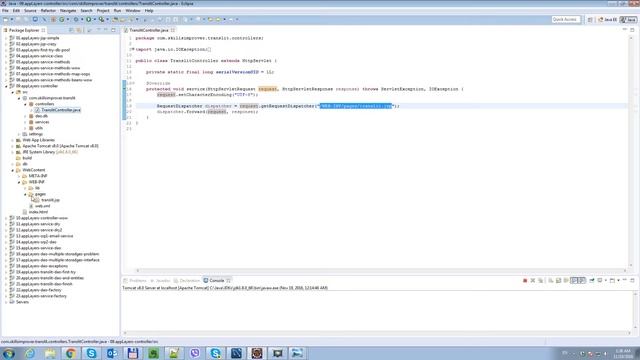Minimize the Package Explorer view
The image size is (640, 360).
106,30
